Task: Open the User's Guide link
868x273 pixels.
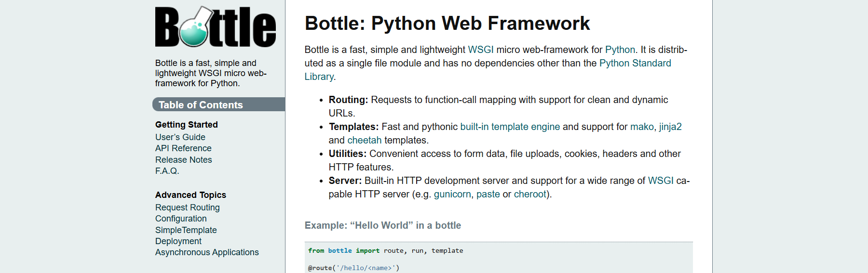Action: click(180, 137)
